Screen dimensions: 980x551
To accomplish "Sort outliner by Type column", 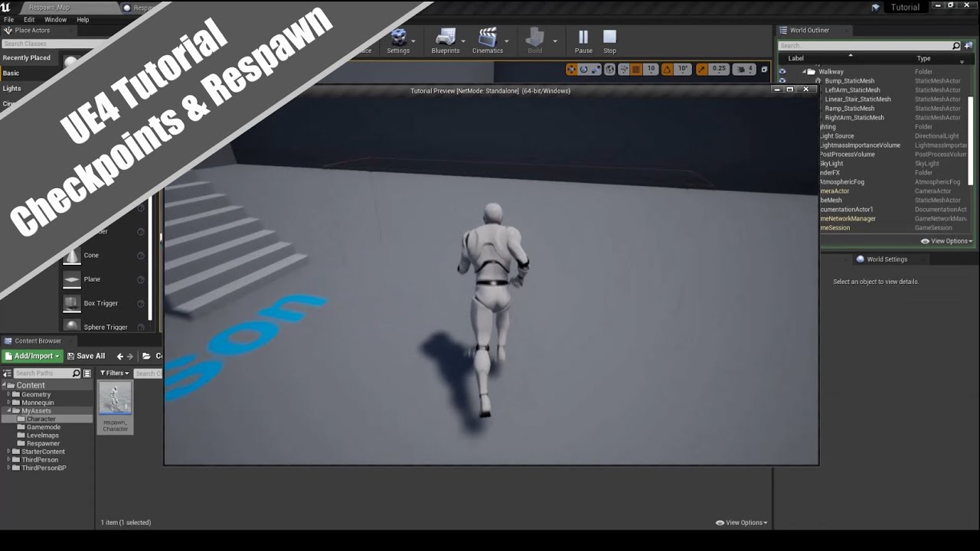I will 923,58.
